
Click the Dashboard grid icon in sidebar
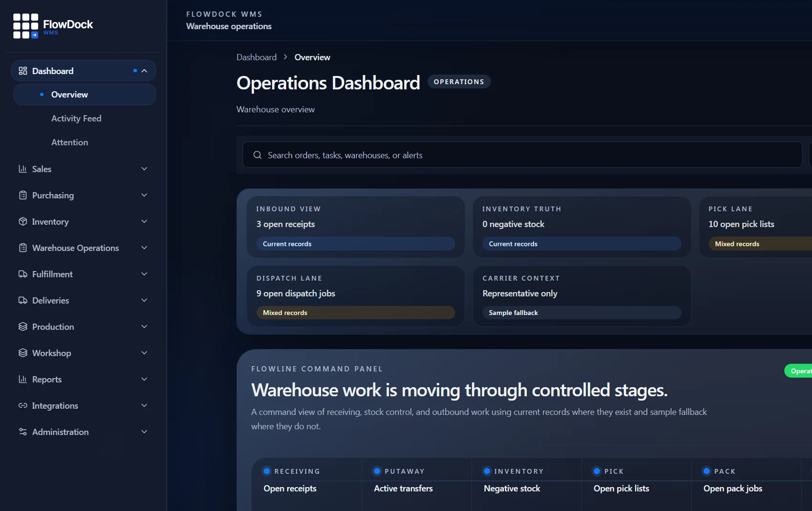click(x=22, y=71)
